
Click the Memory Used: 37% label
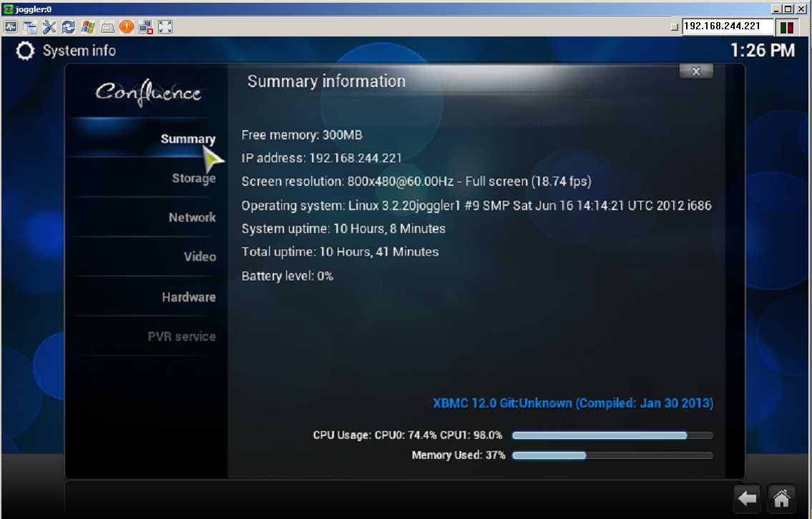coord(459,455)
